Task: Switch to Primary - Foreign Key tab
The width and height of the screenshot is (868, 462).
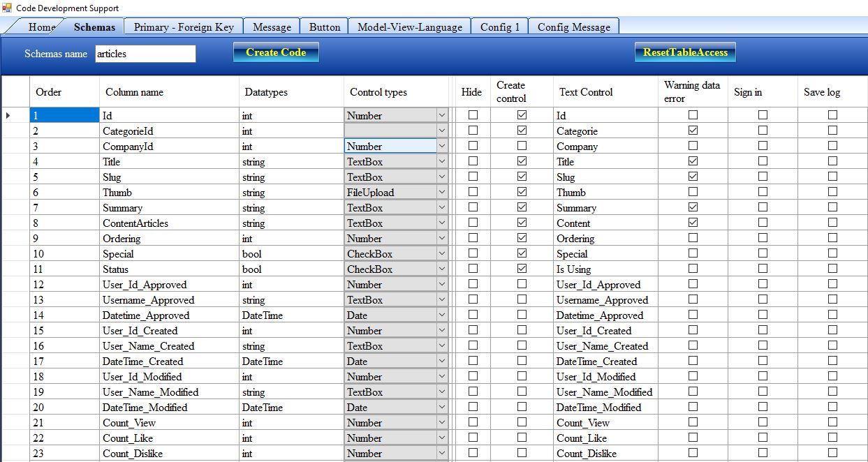Action: click(184, 27)
